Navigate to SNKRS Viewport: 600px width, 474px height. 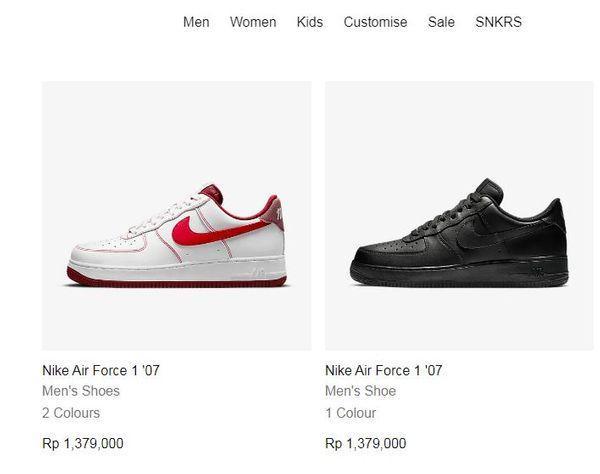tap(498, 22)
